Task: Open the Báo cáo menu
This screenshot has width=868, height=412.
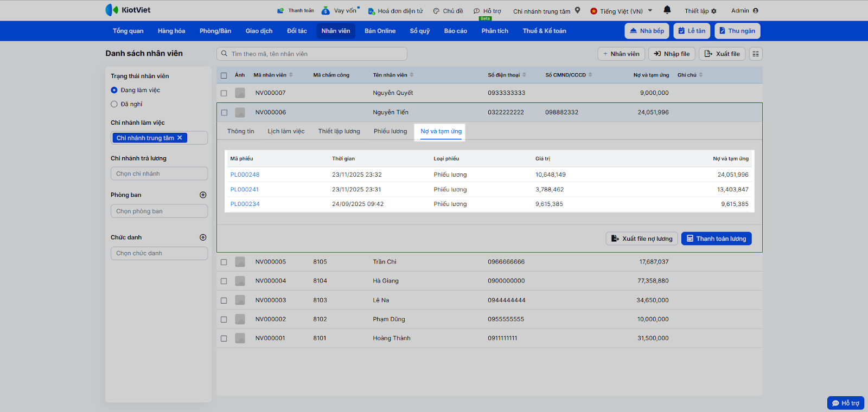Action: tap(455, 31)
